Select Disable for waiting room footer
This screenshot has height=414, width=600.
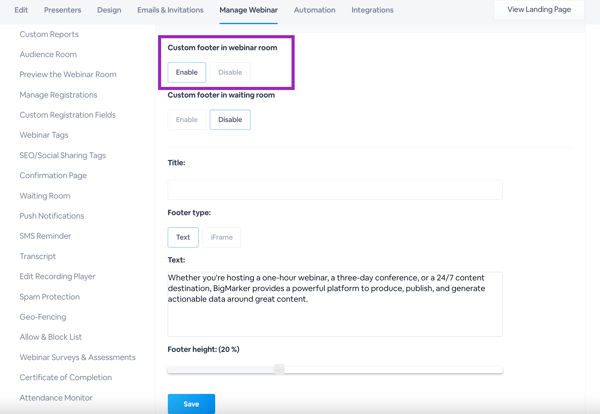230,120
